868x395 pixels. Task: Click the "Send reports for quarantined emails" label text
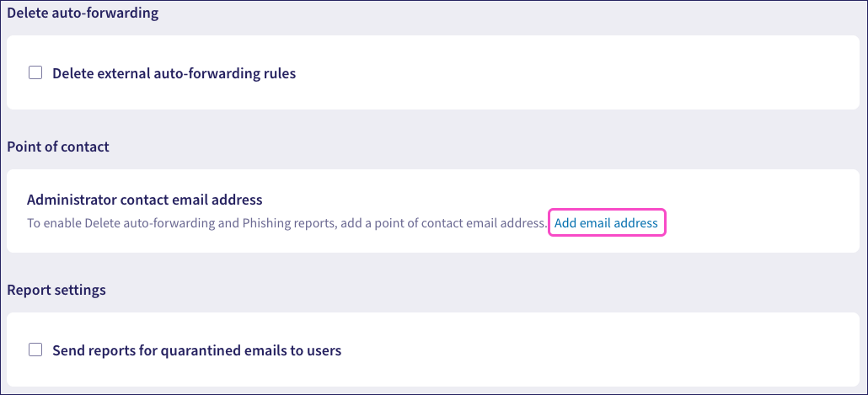(x=196, y=350)
